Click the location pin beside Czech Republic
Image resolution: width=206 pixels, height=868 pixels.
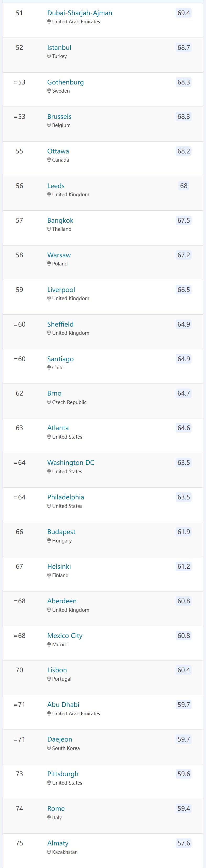point(49,402)
